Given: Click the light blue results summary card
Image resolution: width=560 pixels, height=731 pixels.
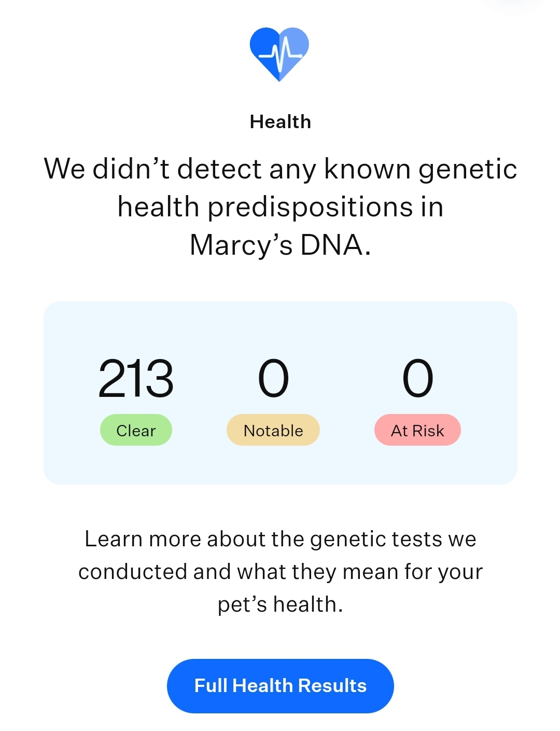Looking at the screenshot, I should tap(281, 393).
